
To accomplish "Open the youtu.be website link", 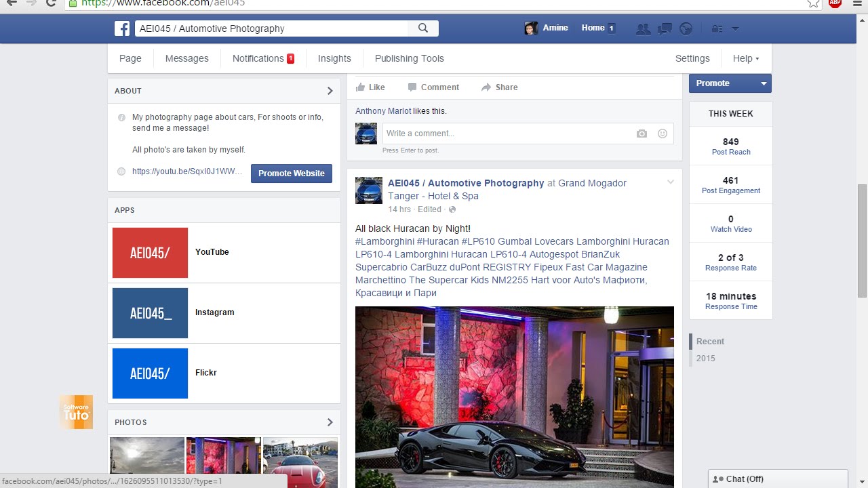I will click(187, 171).
